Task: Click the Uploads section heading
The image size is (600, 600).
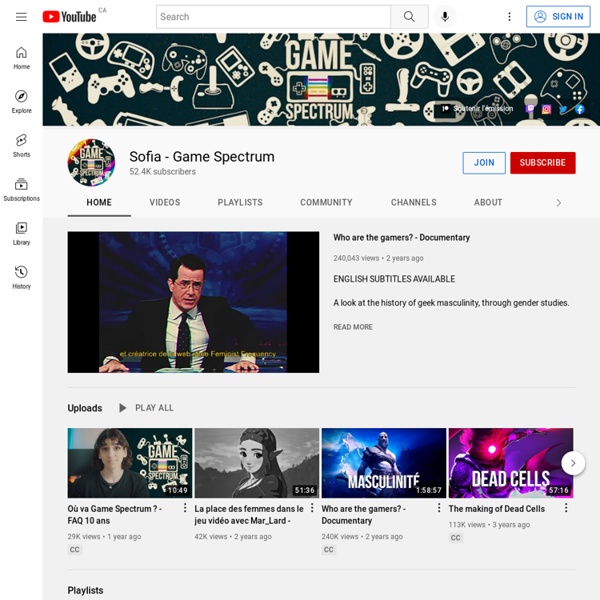Action: pos(85,408)
